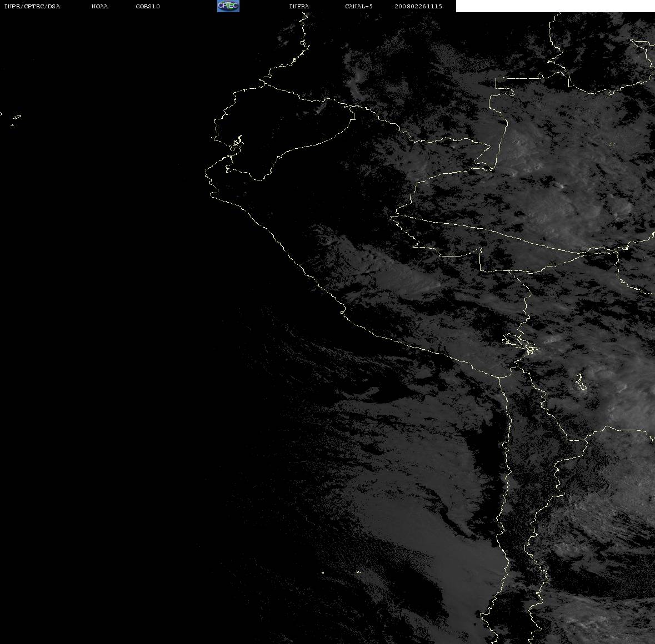This screenshot has height=644, width=655.
Task: Click the Peru-Chile coastal border point
Action: [x=499, y=378]
